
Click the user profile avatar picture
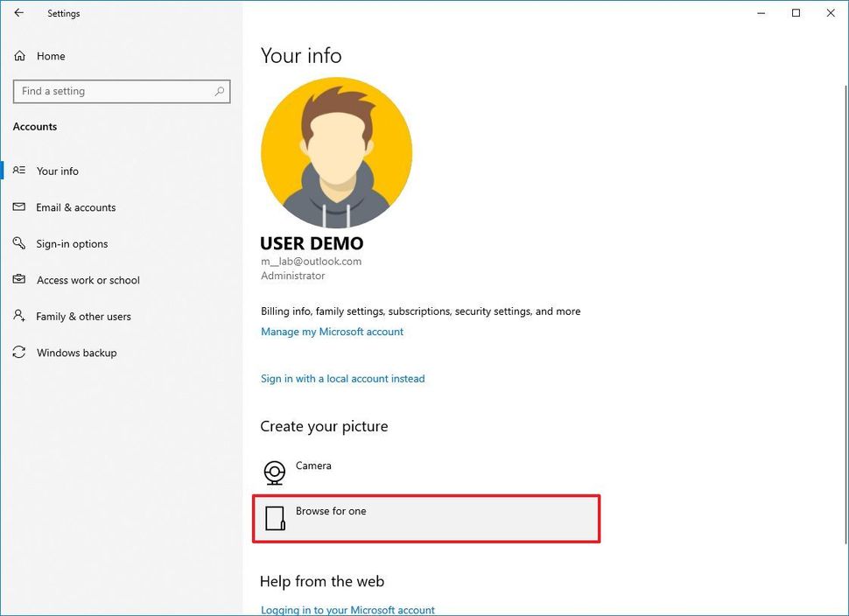point(336,152)
